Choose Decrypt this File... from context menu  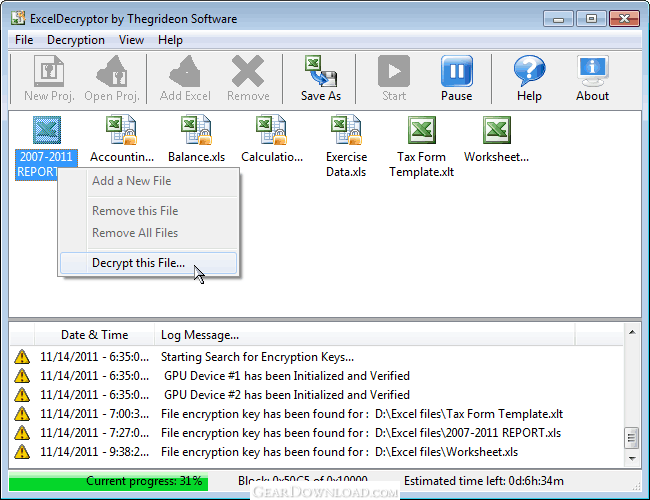tap(148, 263)
